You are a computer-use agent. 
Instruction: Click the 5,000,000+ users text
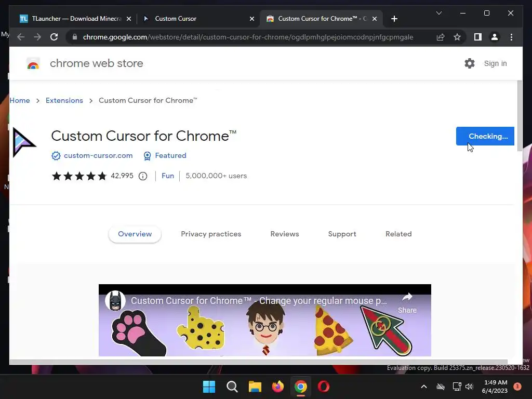click(x=216, y=176)
